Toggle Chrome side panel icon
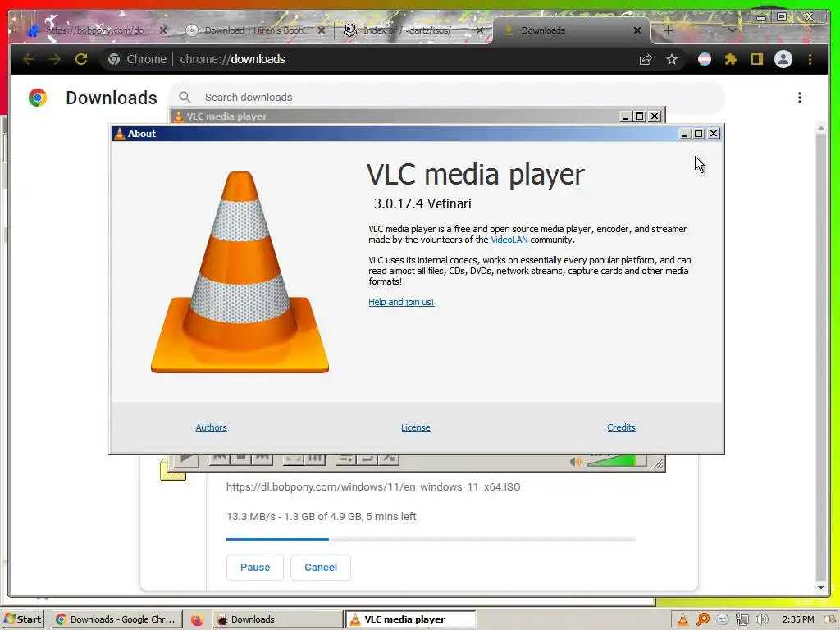Viewport: 840px width, 630px height. 756,59
